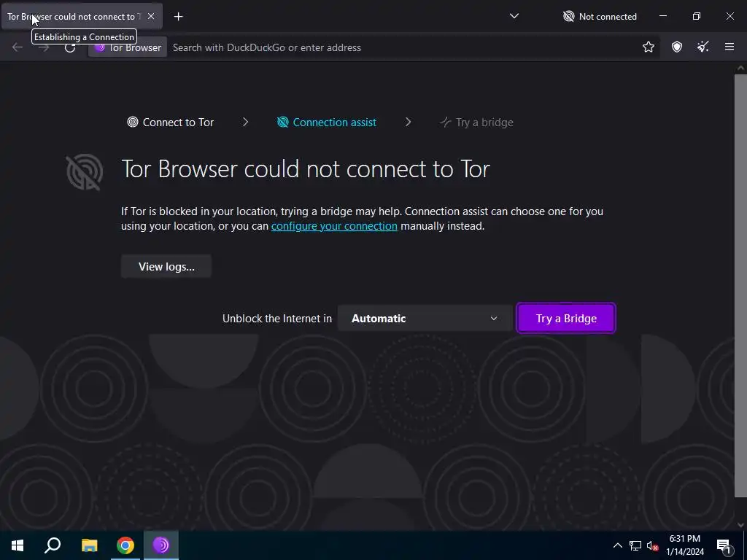This screenshot has width=747, height=560.
Task: Bookmark this page with star icon
Action: (648, 47)
